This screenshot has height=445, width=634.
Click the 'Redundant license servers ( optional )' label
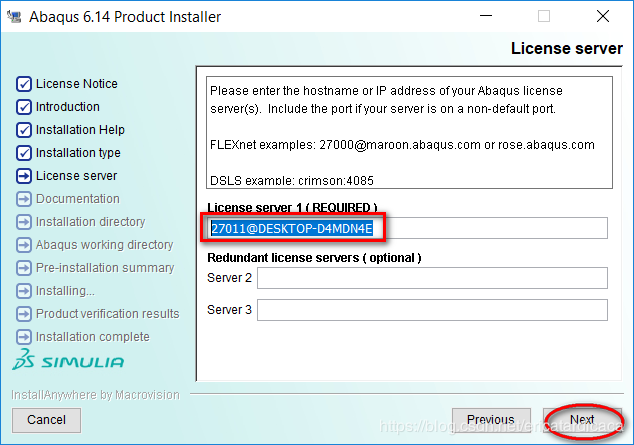click(x=314, y=258)
